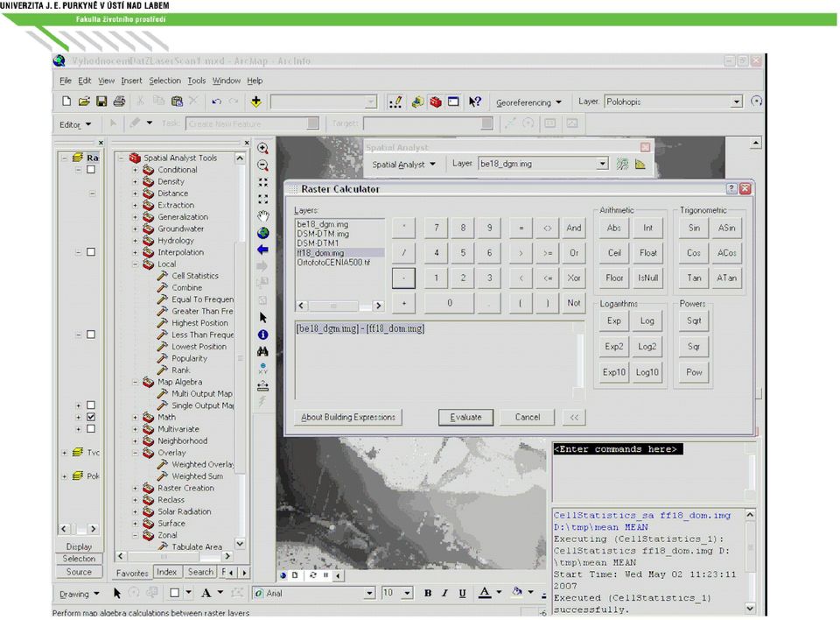Select the Measure ruler tool

[263, 385]
